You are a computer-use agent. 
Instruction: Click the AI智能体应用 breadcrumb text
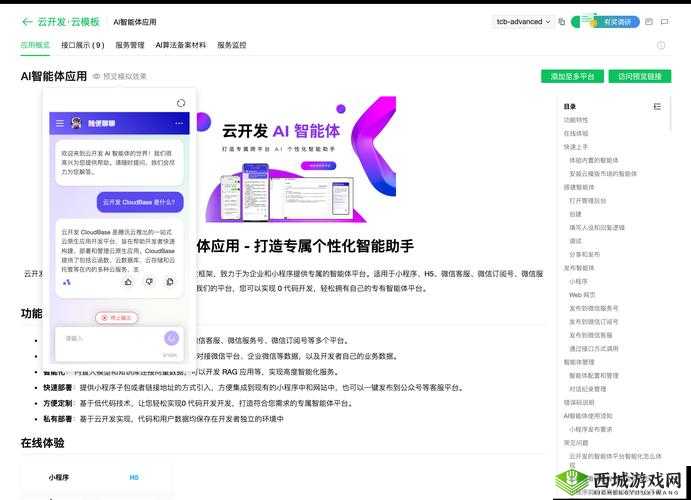[x=134, y=22]
